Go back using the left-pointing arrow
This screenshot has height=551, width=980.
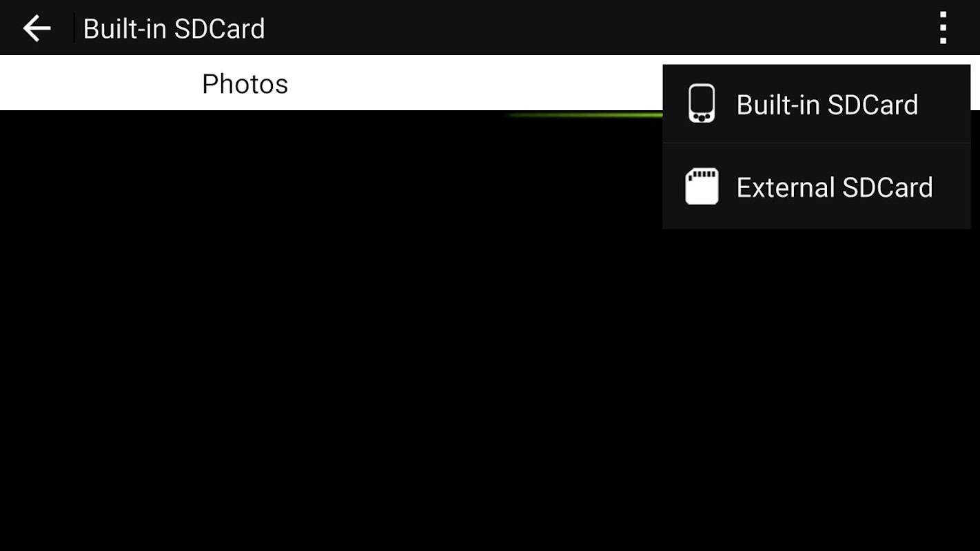(37, 28)
